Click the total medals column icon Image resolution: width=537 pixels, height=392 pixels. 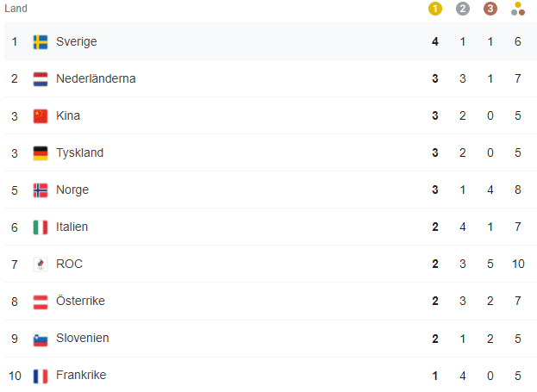pos(518,9)
